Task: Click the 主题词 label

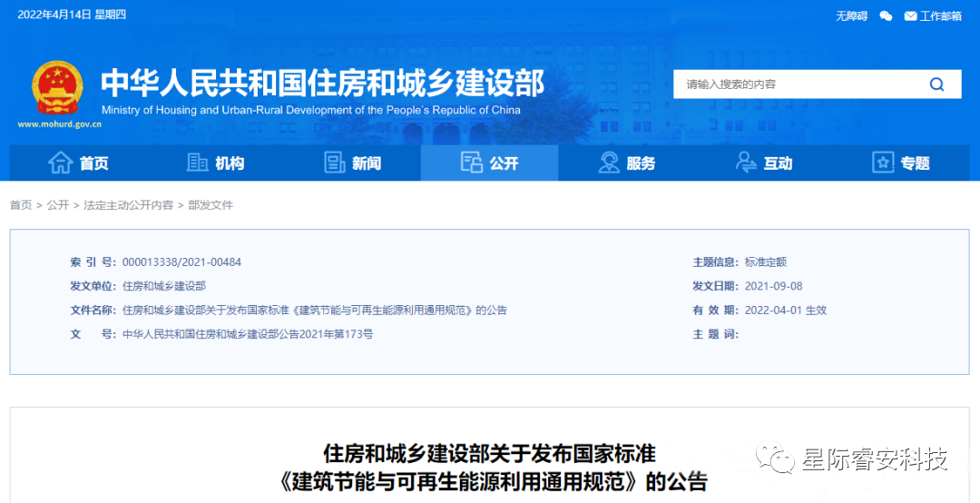Action: click(x=716, y=334)
